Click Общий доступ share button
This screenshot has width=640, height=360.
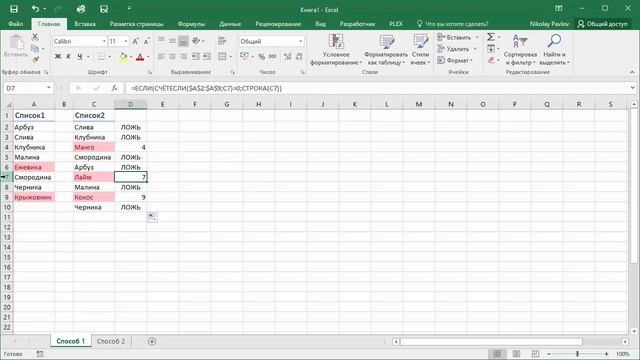point(602,24)
